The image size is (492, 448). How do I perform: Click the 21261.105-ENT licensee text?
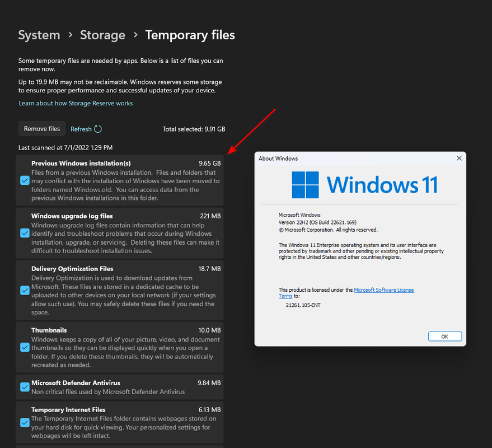tap(303, 305)
